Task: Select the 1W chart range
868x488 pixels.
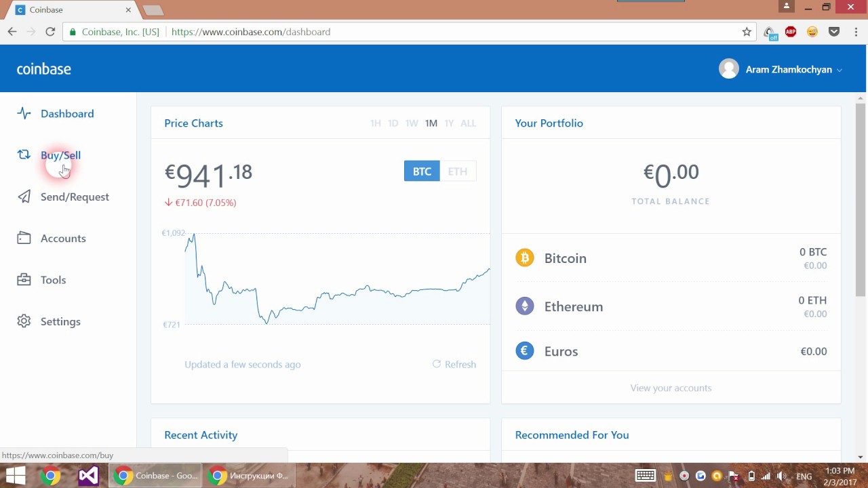Action: tap(412, 123)
